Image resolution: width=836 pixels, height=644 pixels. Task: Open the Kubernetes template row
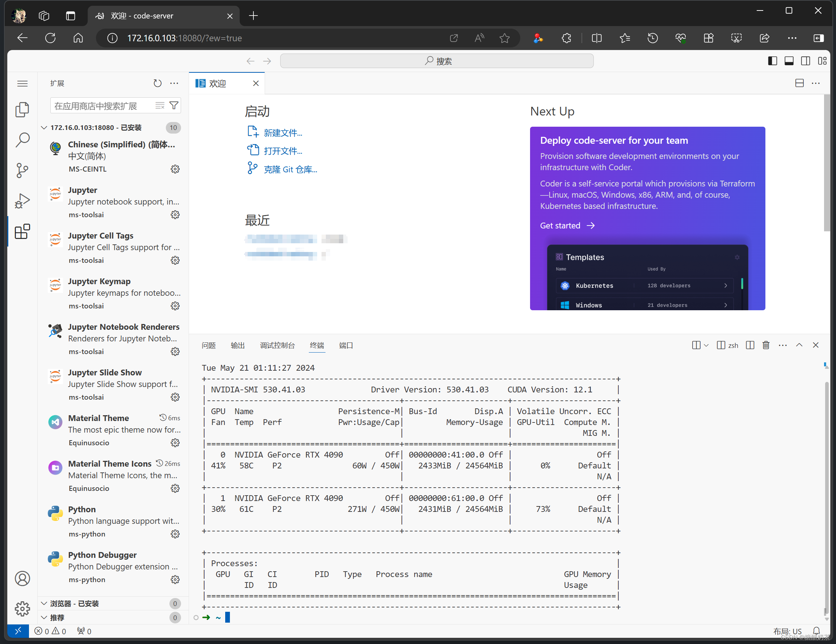[644, 286]
